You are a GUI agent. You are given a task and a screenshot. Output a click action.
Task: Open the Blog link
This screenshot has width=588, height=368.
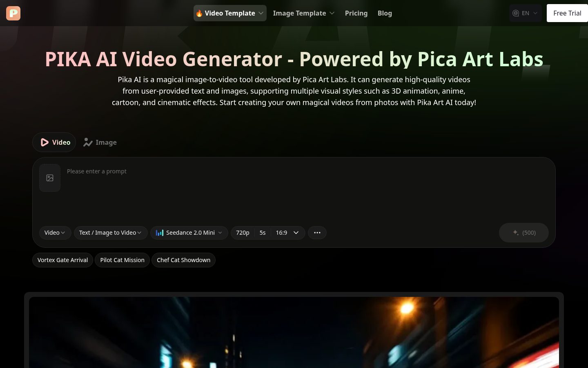pos(385,13)
